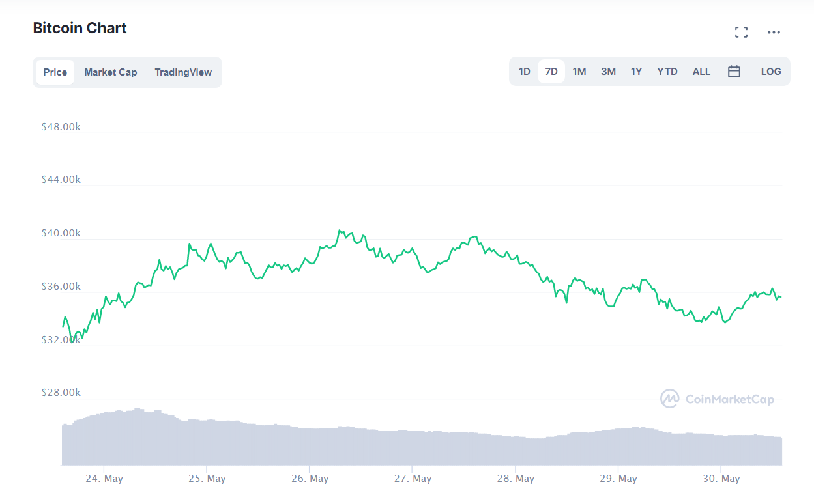Select the ALL time range

point(701,71)
